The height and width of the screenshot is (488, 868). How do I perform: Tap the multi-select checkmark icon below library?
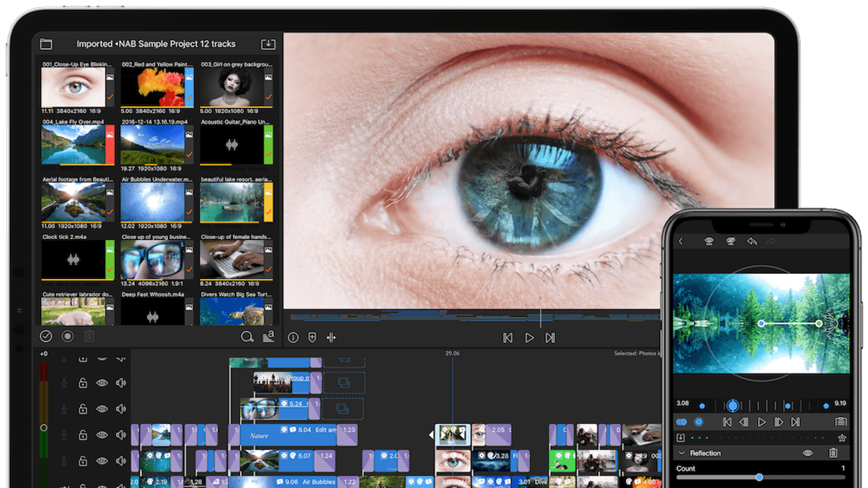tap(46, 337)
